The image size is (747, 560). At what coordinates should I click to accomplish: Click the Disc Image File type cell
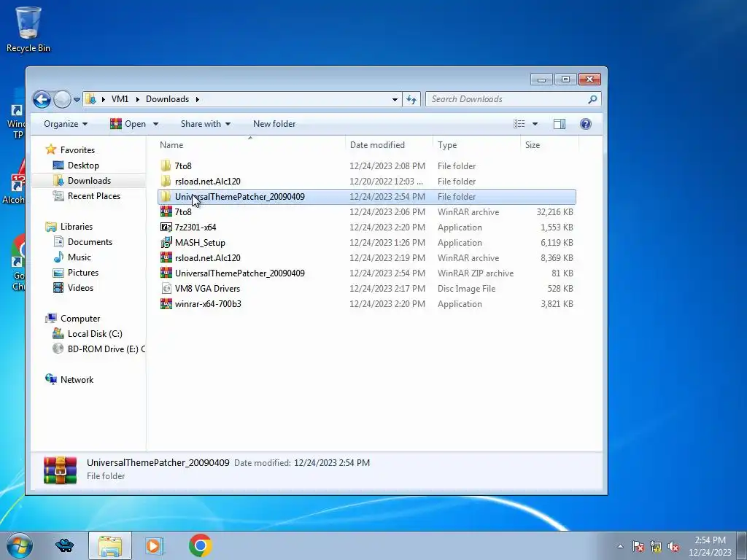[466, 289]
